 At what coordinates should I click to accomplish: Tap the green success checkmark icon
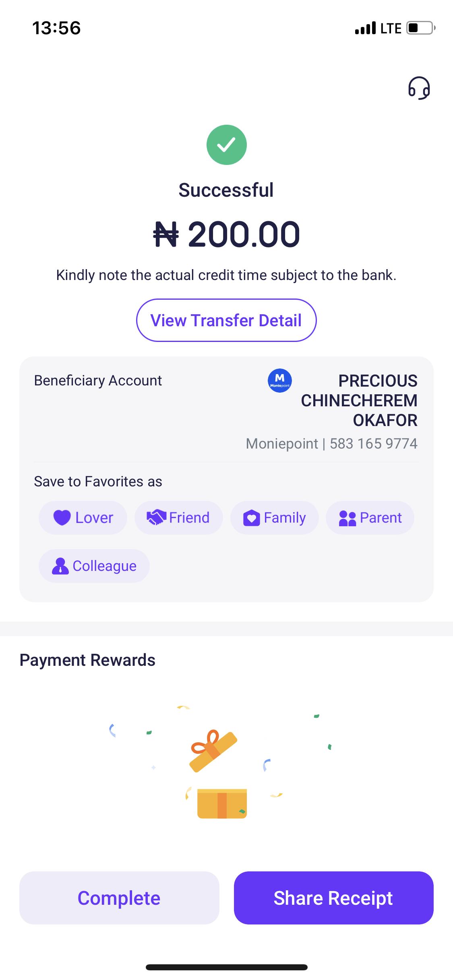(226, 145)
